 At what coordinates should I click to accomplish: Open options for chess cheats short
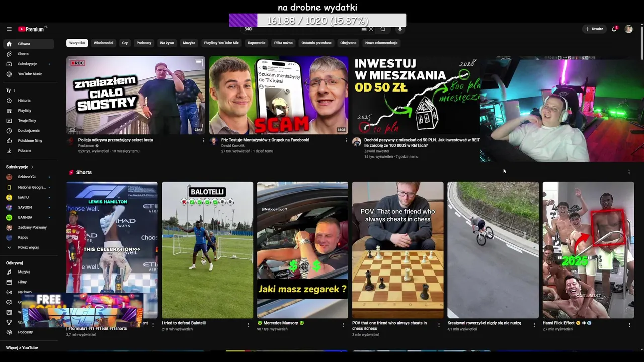point(439,325)
